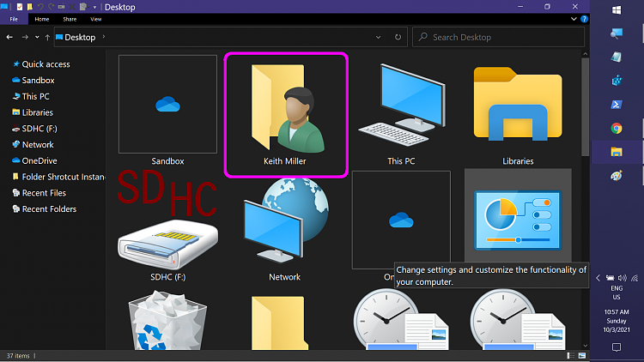Click the 37 items status text
Screen dimensions: 644x362
(x=18, y=356)
